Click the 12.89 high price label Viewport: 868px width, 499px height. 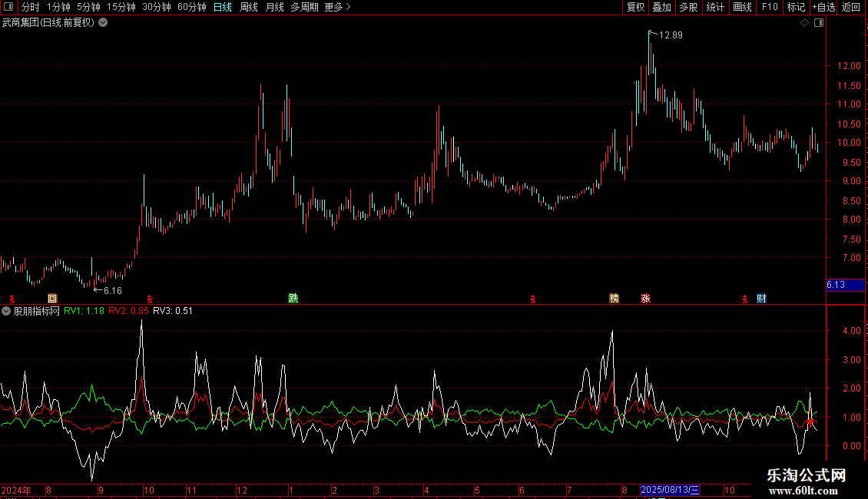(671, 35)
